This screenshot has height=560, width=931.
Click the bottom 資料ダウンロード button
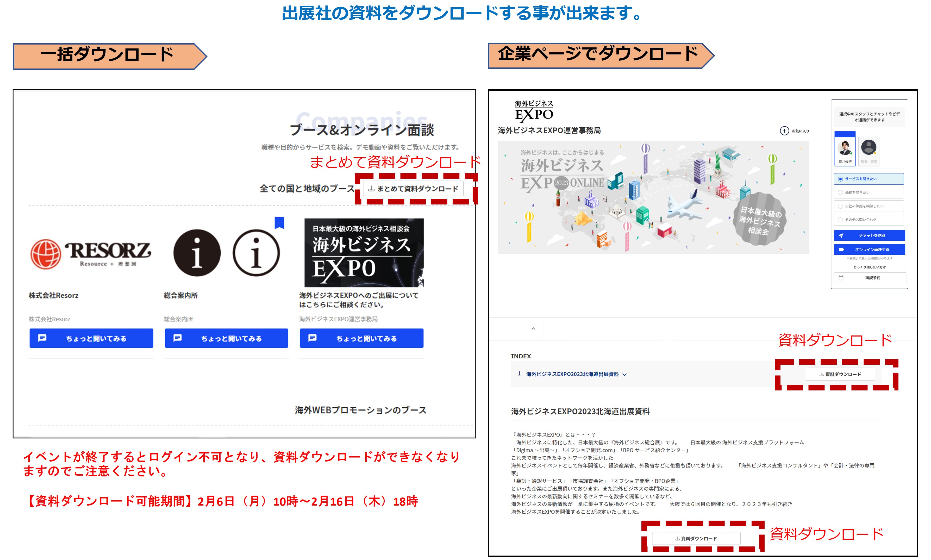(x=696, y=538)
